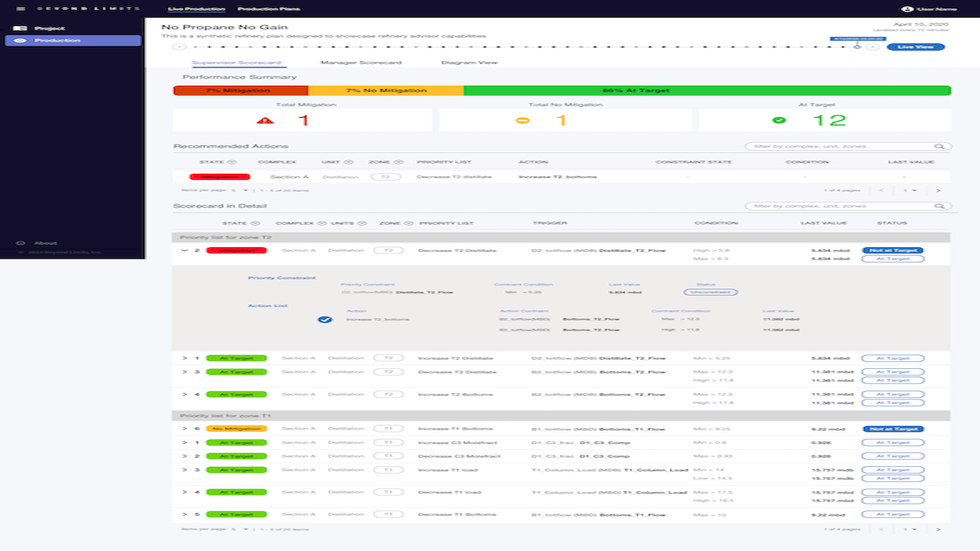
Task: Focus the Scorecard in Detail filter field
Action: pyautogui.click(x=848, y=206)
